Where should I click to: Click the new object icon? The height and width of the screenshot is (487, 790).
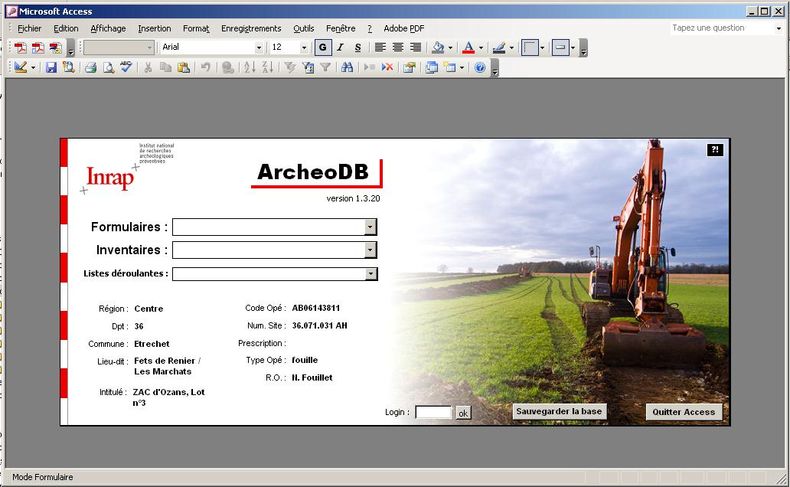pos(450,67)
